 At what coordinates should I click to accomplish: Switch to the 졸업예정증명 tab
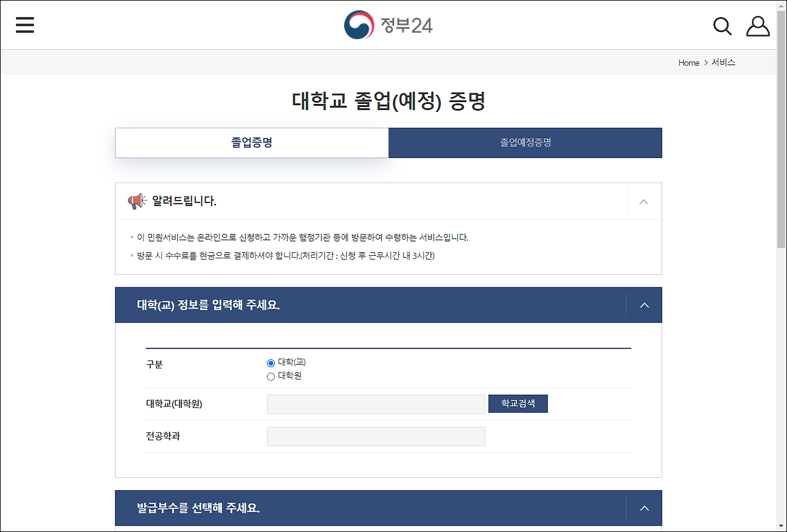tap(524, 143)
